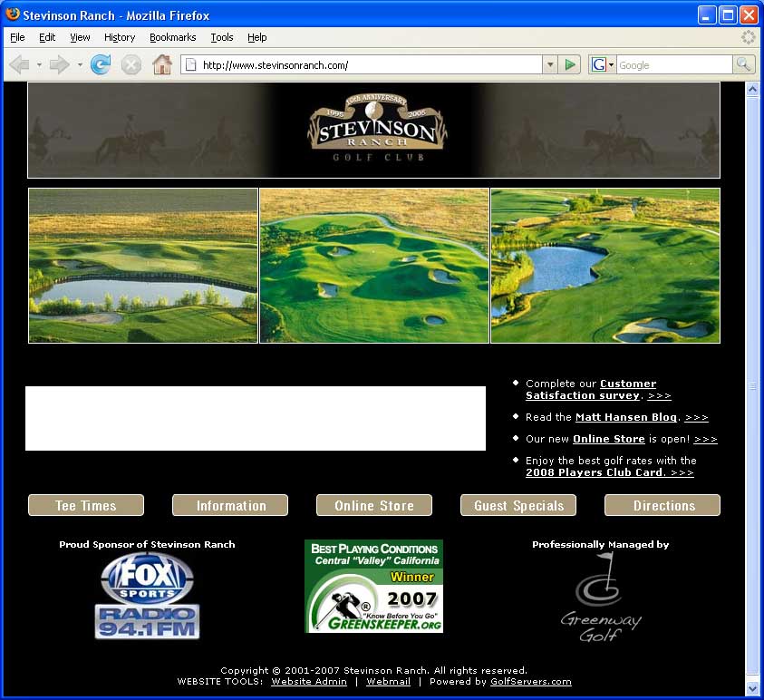This screenshot has height=700, width=764.
Task: Click the Online Store button
Action: [374, 505]
